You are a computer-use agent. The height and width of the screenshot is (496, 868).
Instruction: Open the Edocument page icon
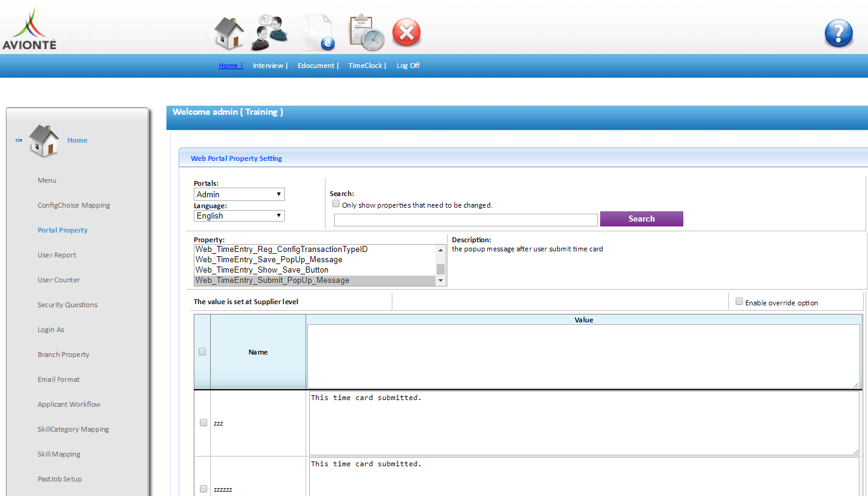coord(320,33)
